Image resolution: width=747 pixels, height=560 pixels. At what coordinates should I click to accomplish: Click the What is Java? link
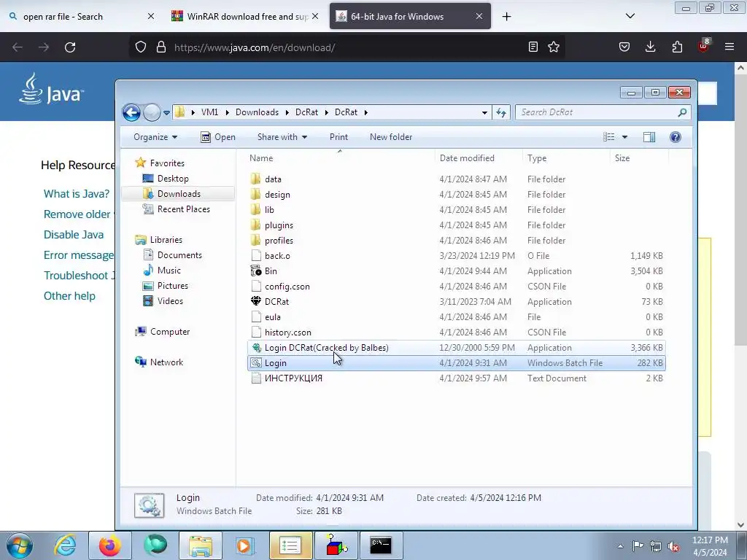click(x=77, y=194)
